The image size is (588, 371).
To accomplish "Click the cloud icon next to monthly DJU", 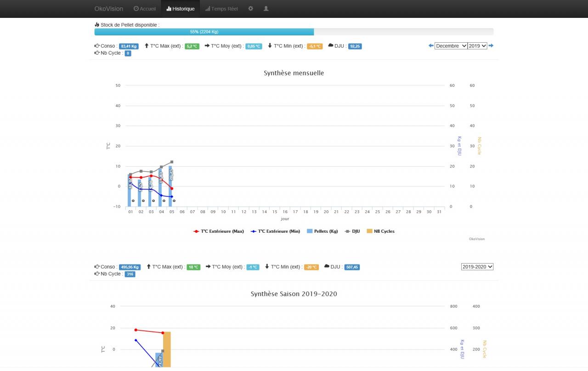I will coord(331,45).
